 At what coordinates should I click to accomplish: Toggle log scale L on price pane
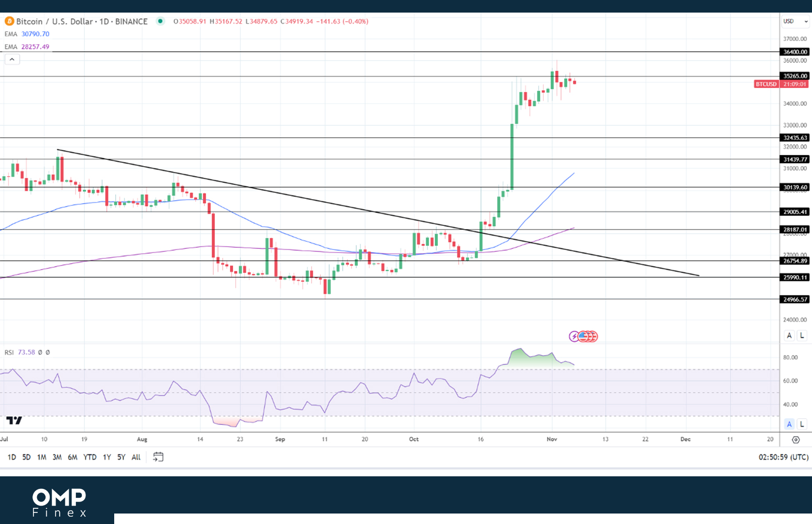point(802,335)
